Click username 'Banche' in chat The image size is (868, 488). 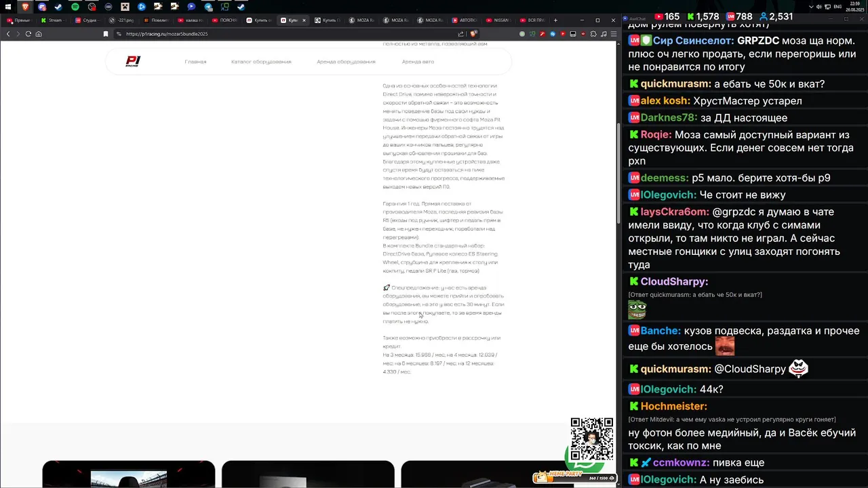[x=660, y=331]
